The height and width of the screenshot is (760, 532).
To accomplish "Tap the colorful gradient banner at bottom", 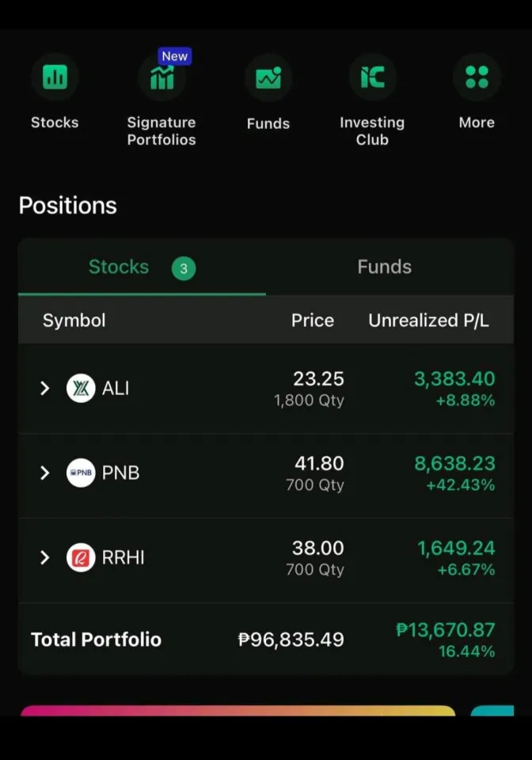I will pos(237,710).
